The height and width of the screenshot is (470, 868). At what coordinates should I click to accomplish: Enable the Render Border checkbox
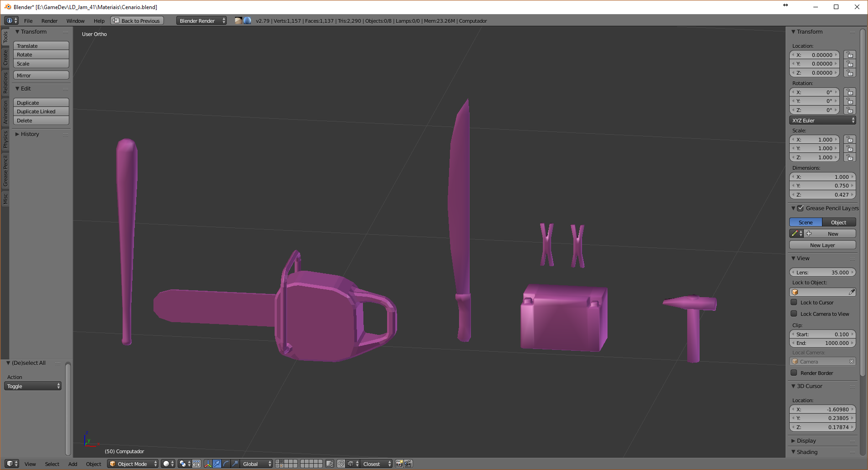794,373
